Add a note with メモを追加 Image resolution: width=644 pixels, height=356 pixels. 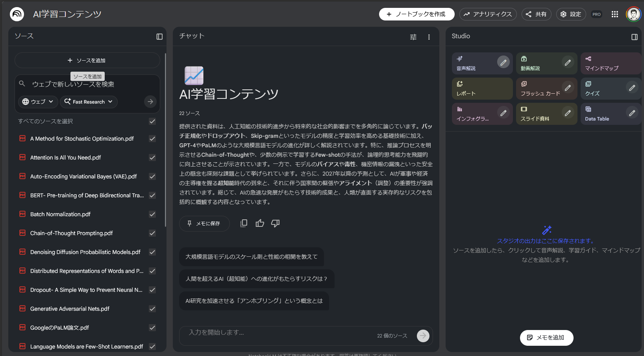pyautogui.click(x=546, y=337)
